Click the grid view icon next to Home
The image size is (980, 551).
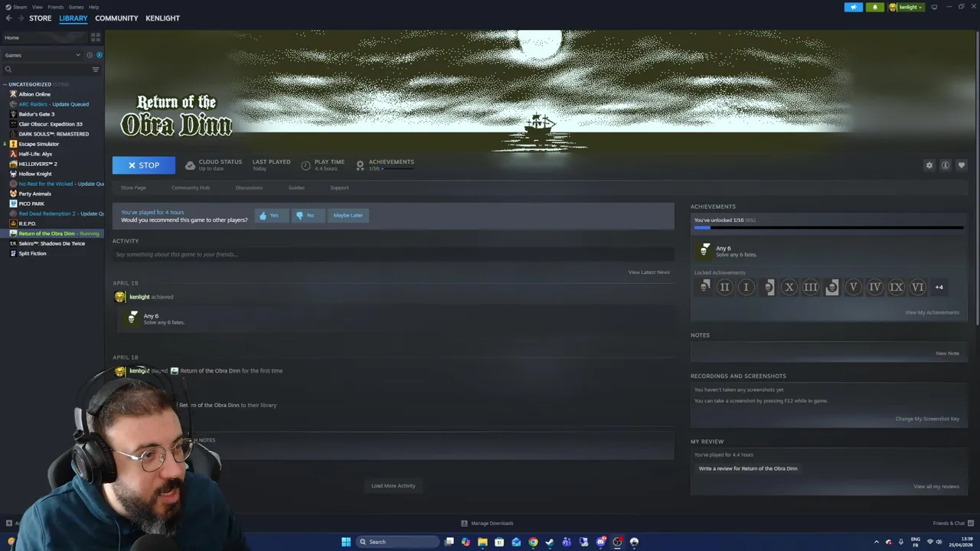coord(96,37)
